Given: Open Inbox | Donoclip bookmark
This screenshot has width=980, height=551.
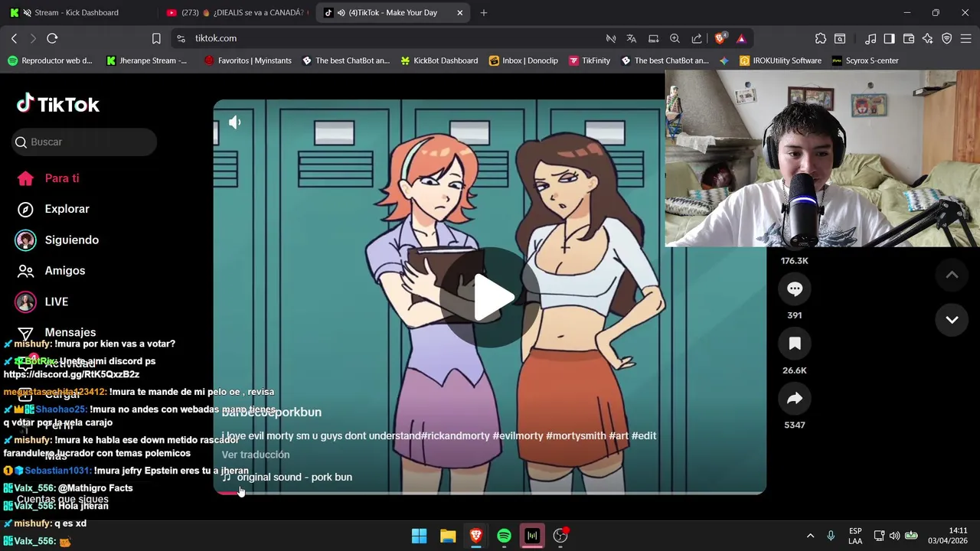Looking at the screenshot, I should click(x=523, y=60).
